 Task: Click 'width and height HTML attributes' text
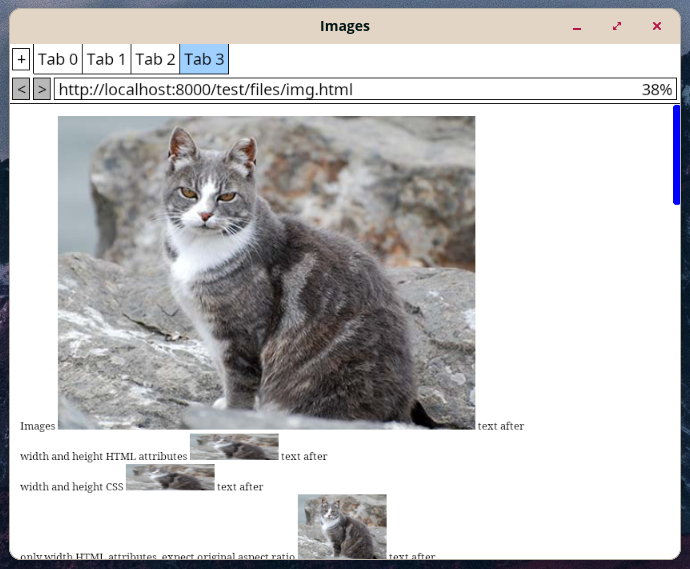coord(104,456)
